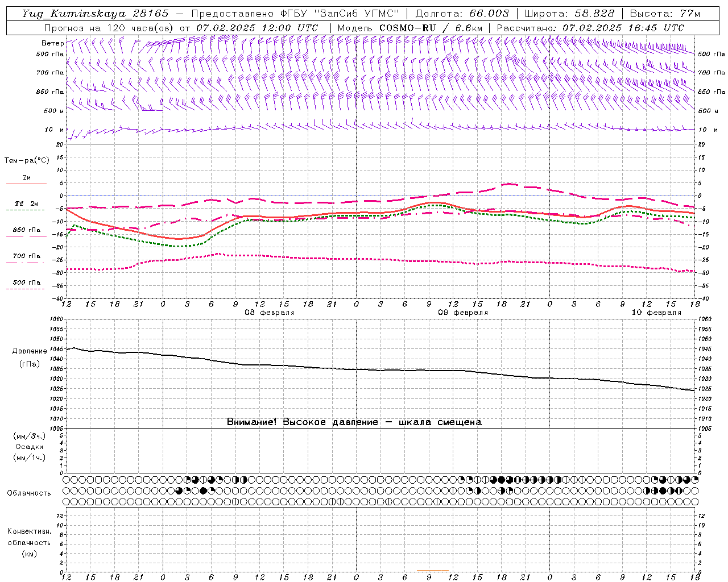This screenshot has width=728, height=582.
Task: Click the "Тем-ра(°C)" temperature panel label
Action: (x=27, y=161)
